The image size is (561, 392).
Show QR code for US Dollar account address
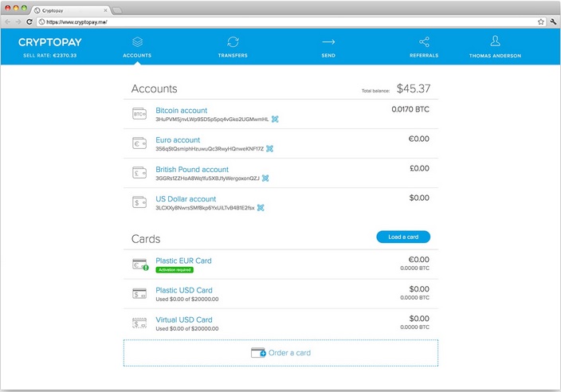261,207
